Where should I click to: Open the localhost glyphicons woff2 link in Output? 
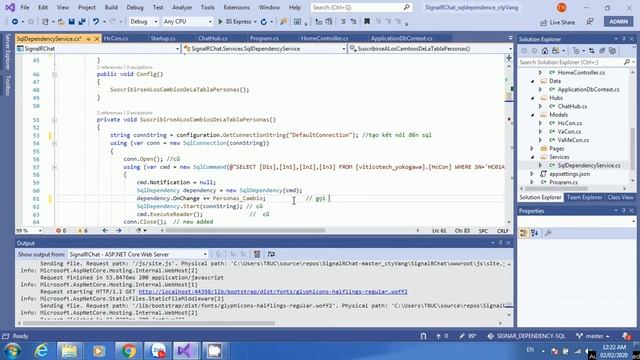click(x=273, y=291)
